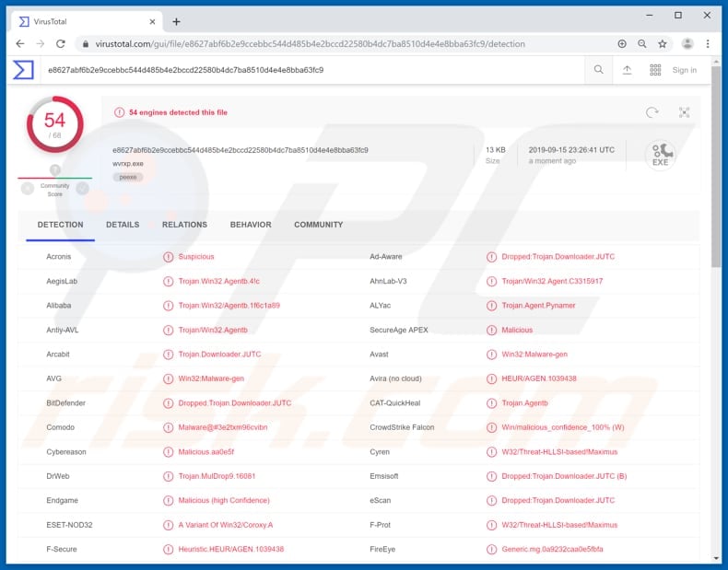Viewport: 728px width, 570px height.
Task: Switch to the RELATIONS tab
Action: 185,225
